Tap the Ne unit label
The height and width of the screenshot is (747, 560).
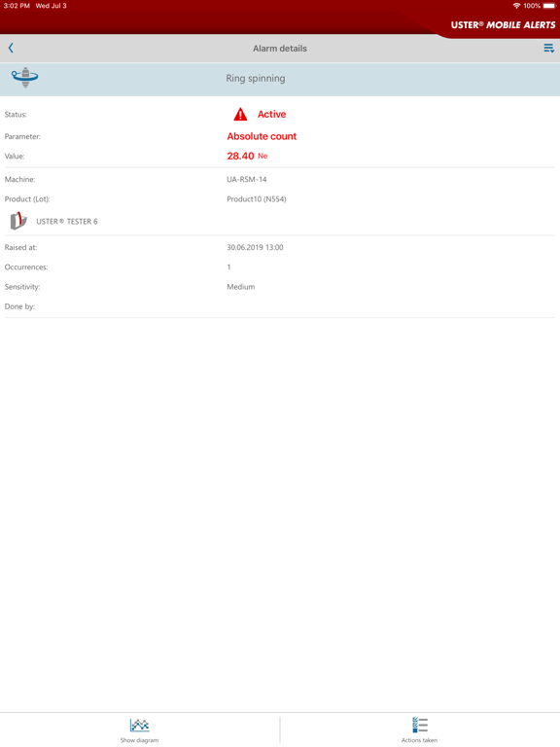pos(262,157)
